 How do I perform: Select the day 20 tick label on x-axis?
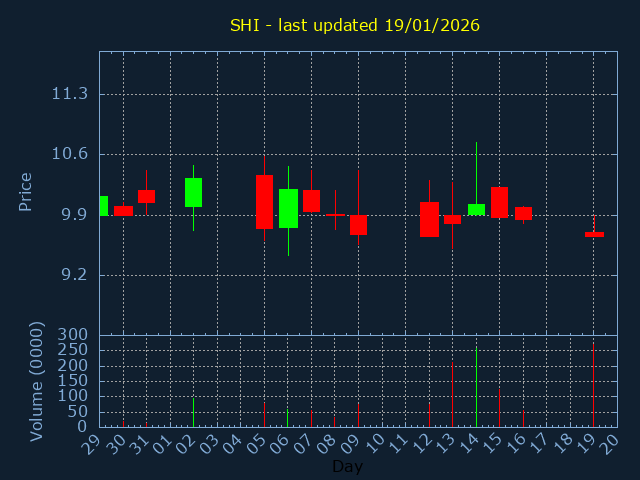610,441
